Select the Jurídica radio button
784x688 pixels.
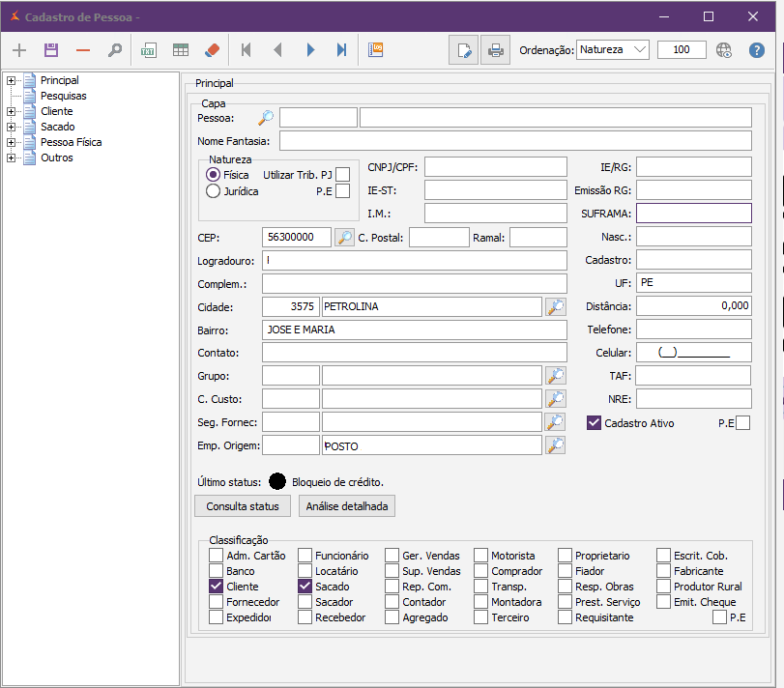[x=214, y=191]
